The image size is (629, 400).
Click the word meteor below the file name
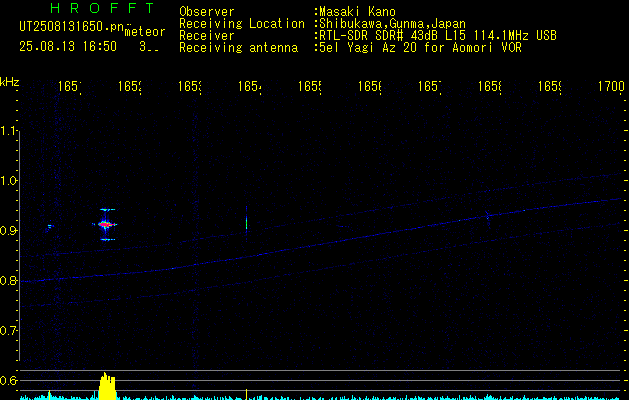[x=144, y=32]
